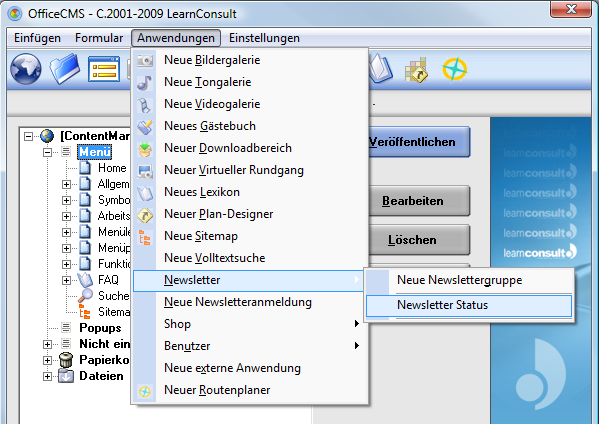Click the open book lexicon toolbar icon

point(380,69)
